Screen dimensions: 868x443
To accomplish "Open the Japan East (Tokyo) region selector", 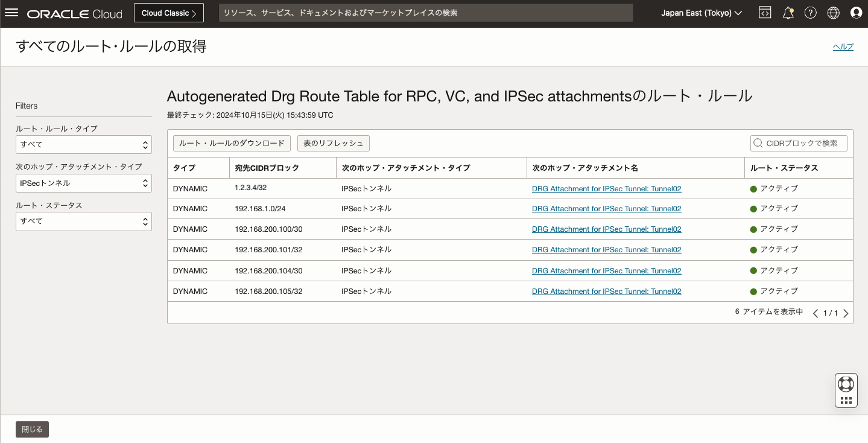I will pos(702,13).
